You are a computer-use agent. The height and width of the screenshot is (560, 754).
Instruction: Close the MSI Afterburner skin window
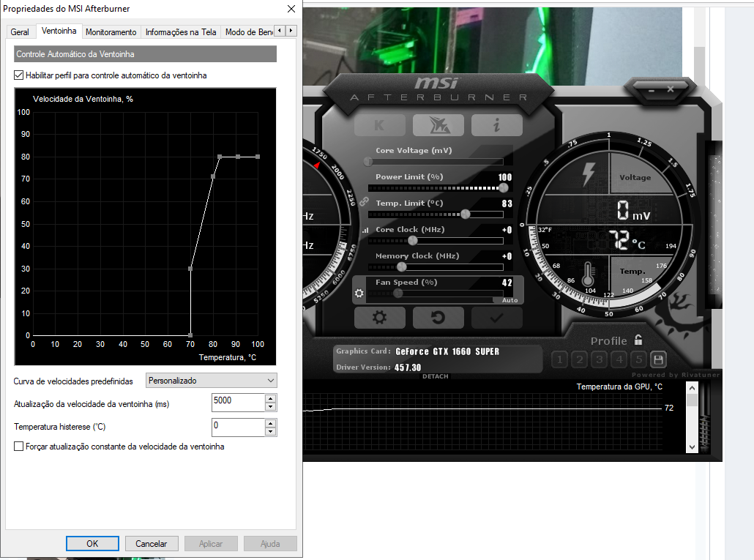coord(671,89)
